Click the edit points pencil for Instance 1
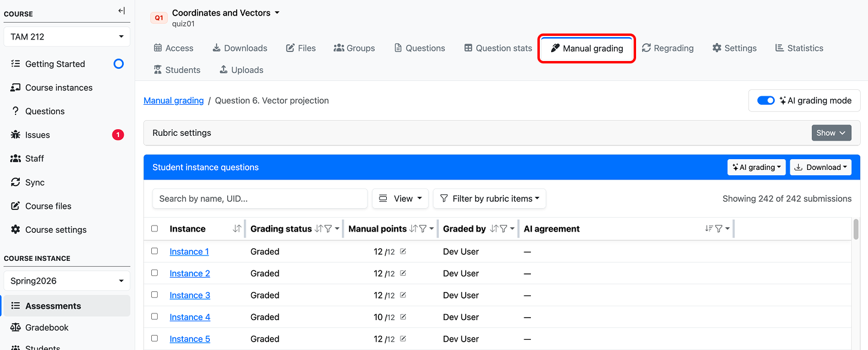 403,251
